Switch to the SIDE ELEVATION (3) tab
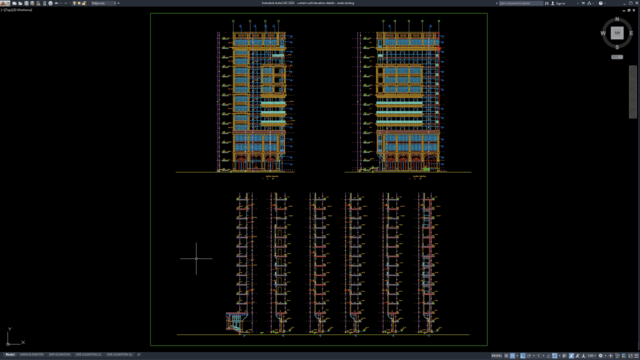Viewport: 640px width, 360px height. click(x=119, y=355)
